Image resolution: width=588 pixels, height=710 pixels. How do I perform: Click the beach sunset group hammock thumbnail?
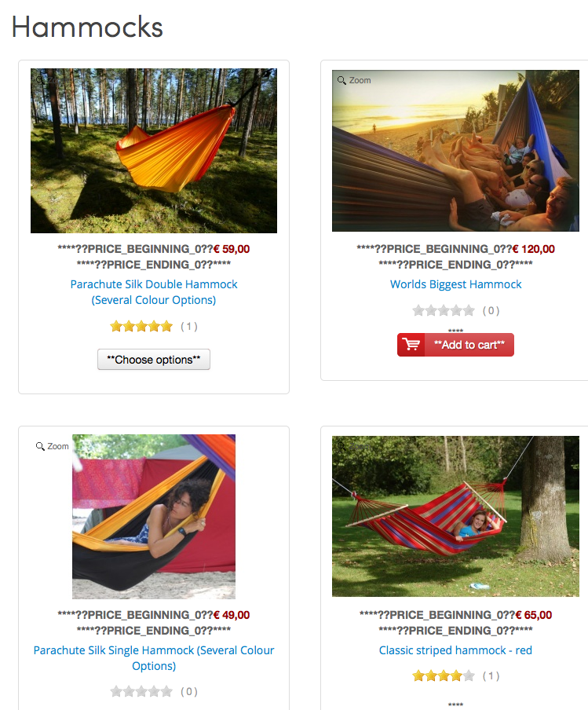[455, 151]
